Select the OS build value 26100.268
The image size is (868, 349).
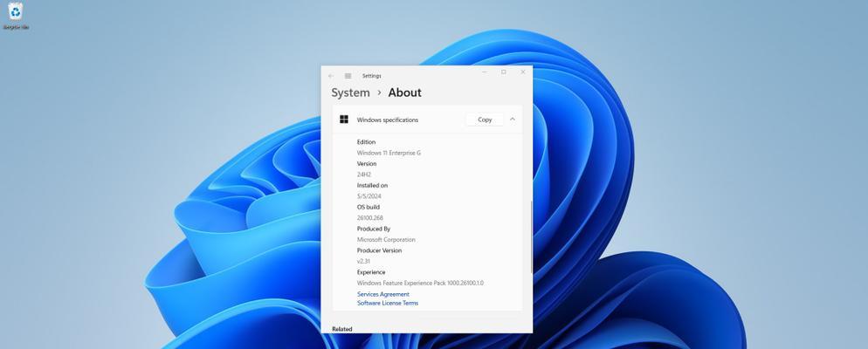pyautogui.click(x=369, y=218)
